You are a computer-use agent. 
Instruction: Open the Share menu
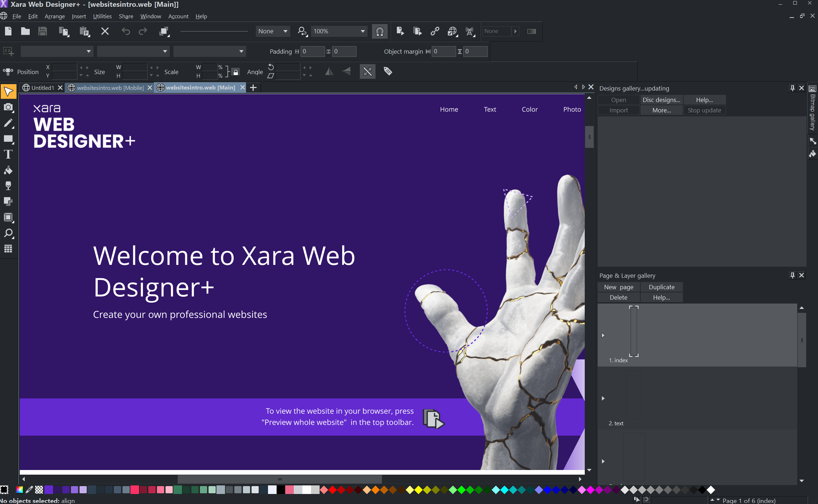coord(126,16)
